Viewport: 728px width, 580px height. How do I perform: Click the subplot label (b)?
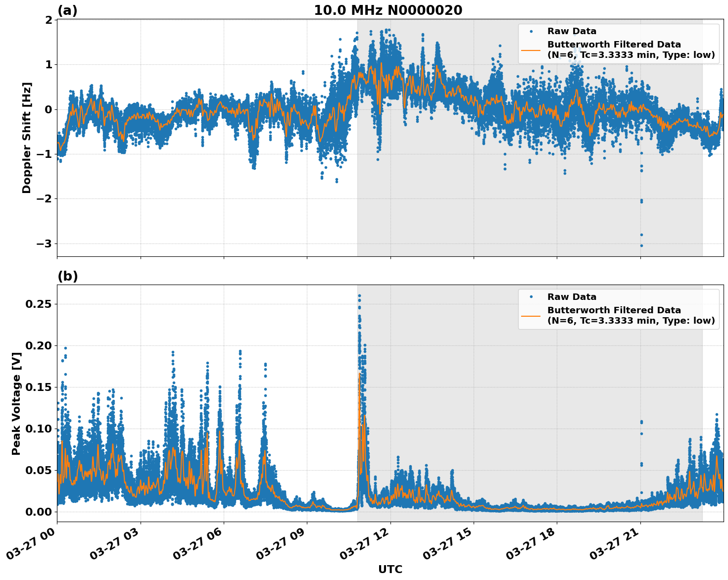coord(67,276)
